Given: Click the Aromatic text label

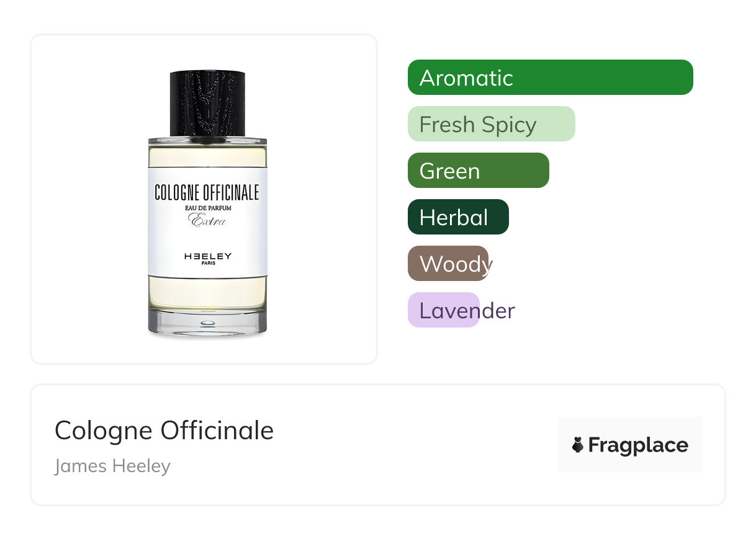Looking at the screenshot, I should pos(466,78).
